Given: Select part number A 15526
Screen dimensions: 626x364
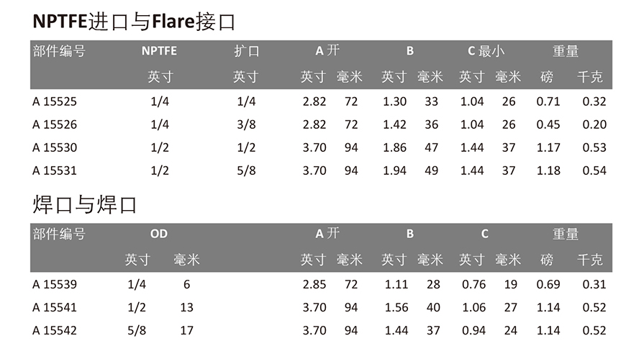Looking at the screenshot, I should 55,124.
